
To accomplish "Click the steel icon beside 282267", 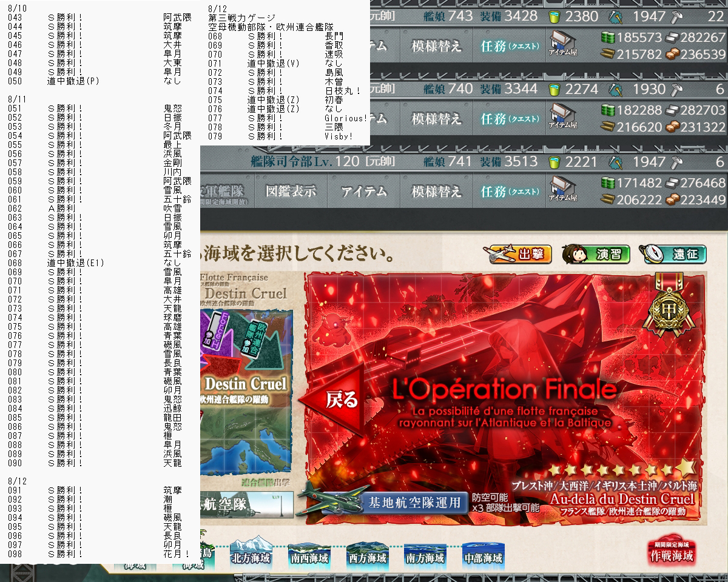I will coord(672,38).
